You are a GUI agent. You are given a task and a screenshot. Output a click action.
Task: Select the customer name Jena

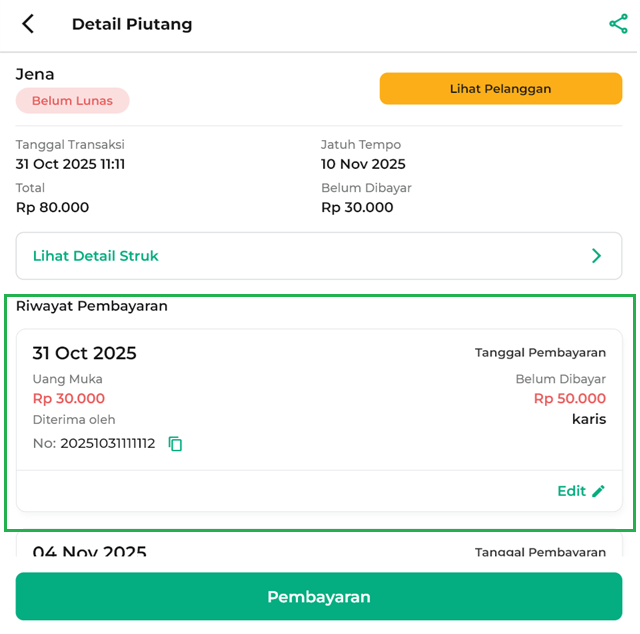pyautogui.click(x=35, y=74)
